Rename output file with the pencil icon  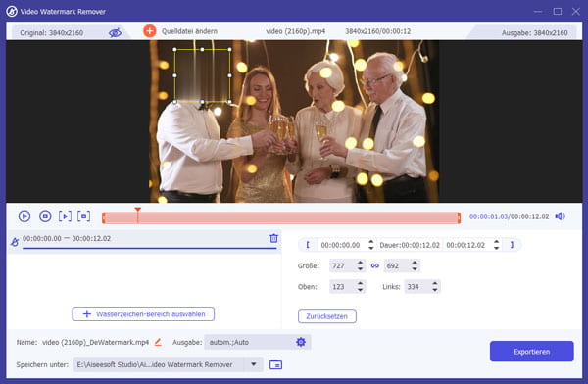[x=158, y=342]
